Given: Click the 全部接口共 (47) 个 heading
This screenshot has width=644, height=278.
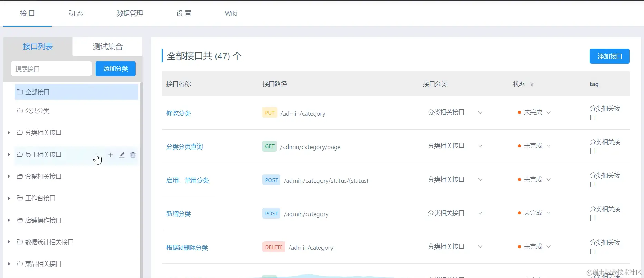Looking at the screenshot, I should (204, 56).
